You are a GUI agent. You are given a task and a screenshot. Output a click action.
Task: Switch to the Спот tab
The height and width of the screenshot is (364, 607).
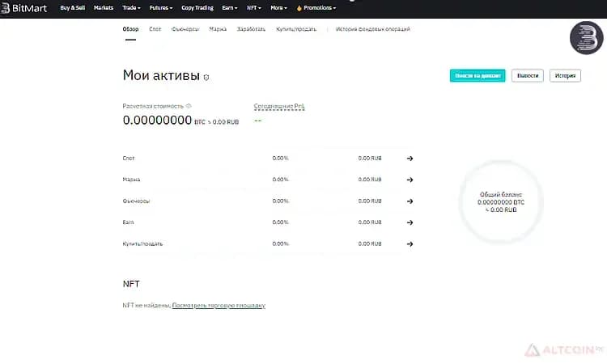155,29
